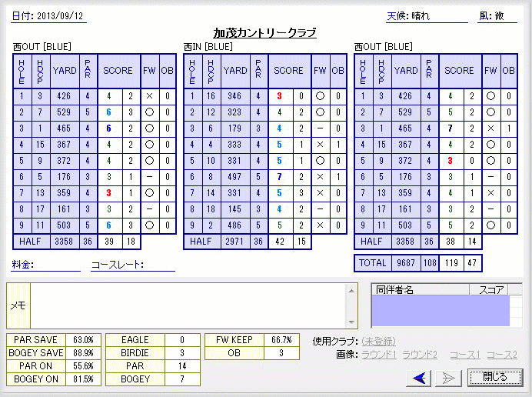
Task: Click the コースレート field
Action: pos(133,265)
